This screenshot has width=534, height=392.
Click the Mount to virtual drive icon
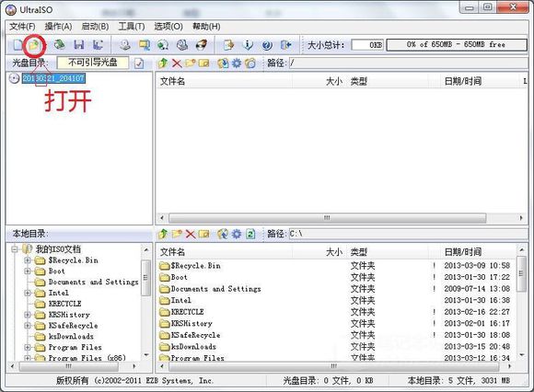click(x=182, y=45)
